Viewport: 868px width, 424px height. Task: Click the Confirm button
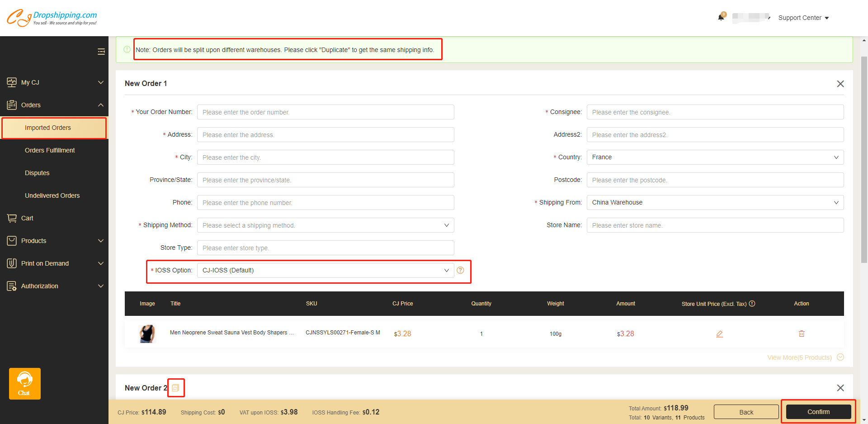pos(818,412)
